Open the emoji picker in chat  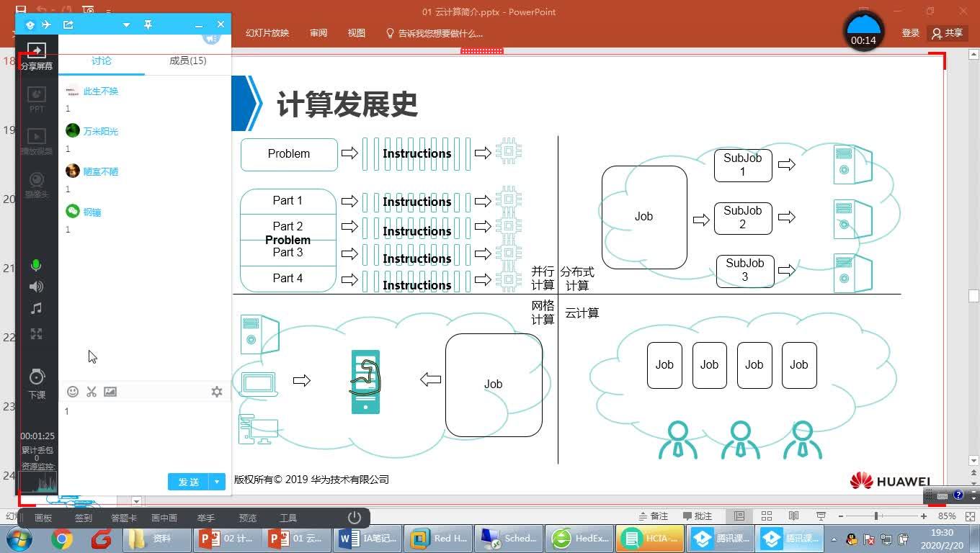(73, 392)
